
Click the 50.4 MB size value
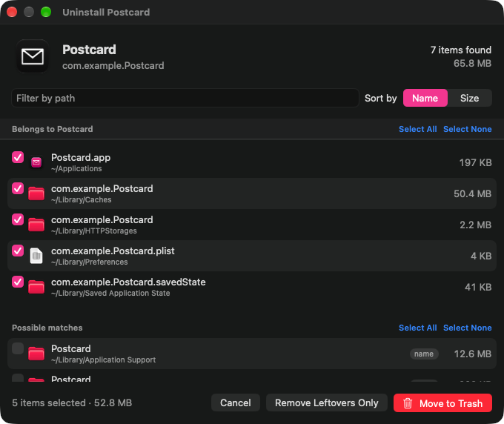(473, 193)
